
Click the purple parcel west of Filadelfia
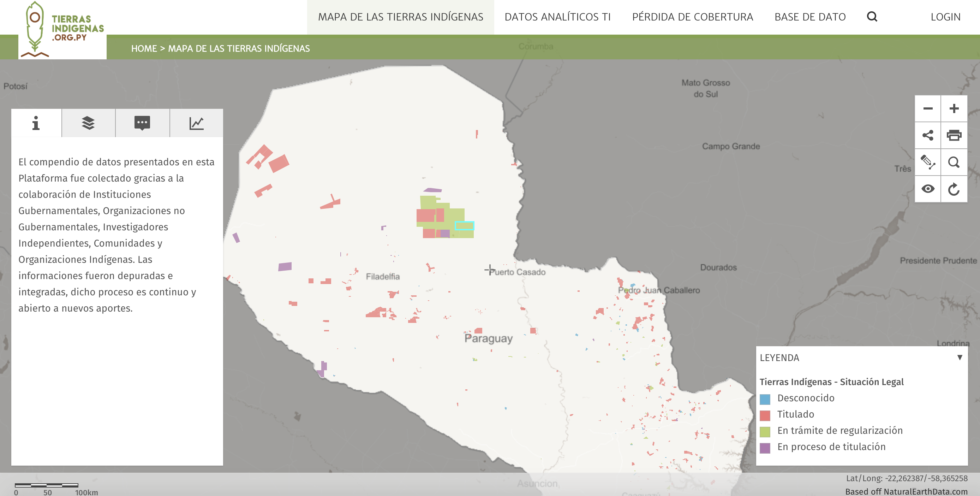coord(285,266)
